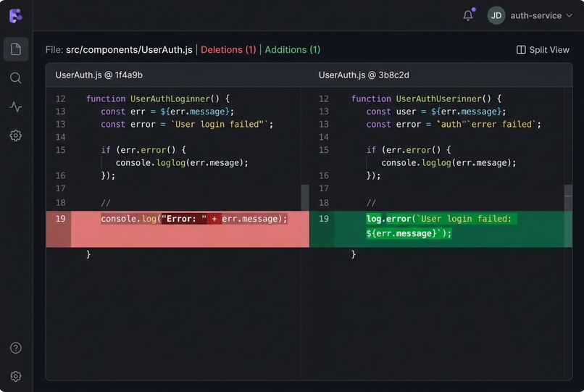
Task: Click the `User login failed"` string
Action: (x=220, y=124)
